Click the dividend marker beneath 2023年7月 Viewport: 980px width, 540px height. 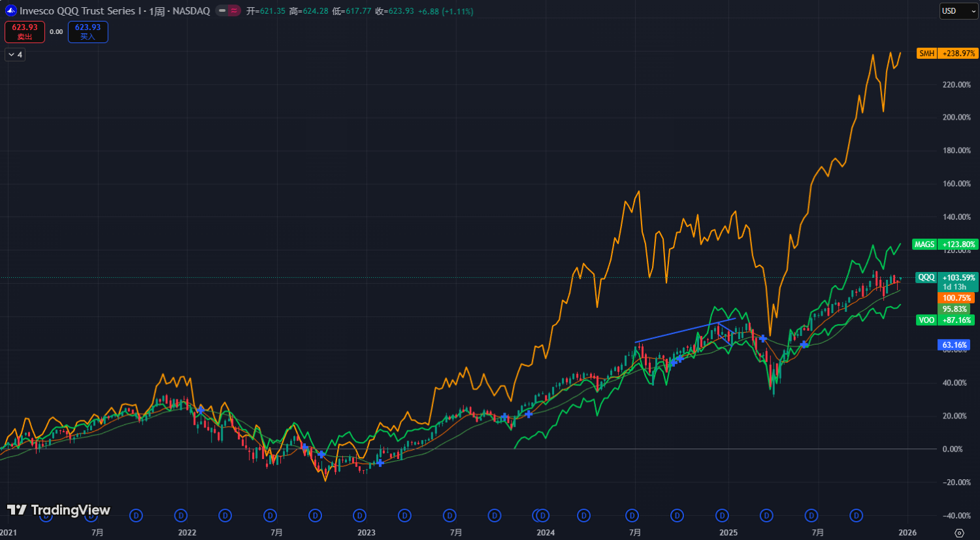(449, 516)
